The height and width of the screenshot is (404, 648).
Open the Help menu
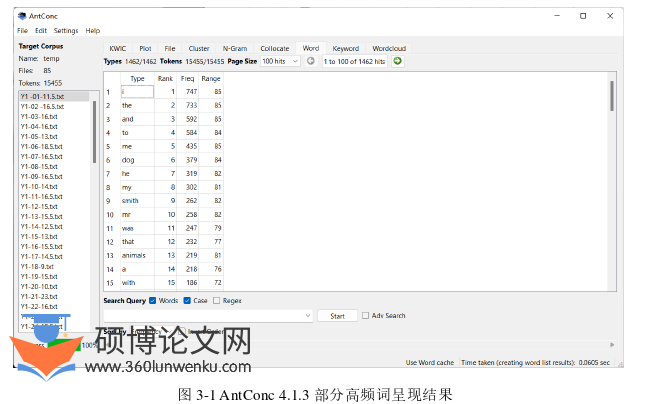(x=93, y=31)
